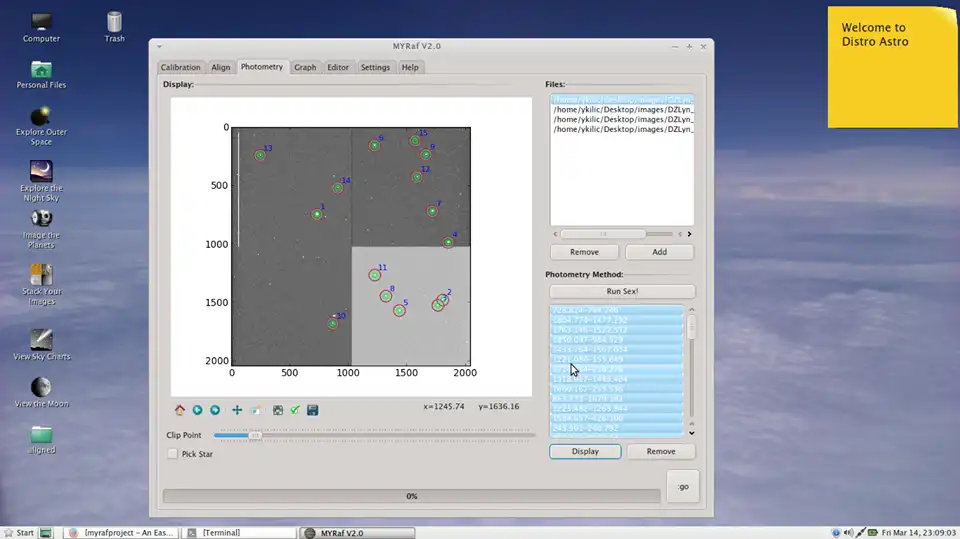The image size is (960, 539).
Task: Open the Configure subplots tool
Action: [x=277, y=410]
